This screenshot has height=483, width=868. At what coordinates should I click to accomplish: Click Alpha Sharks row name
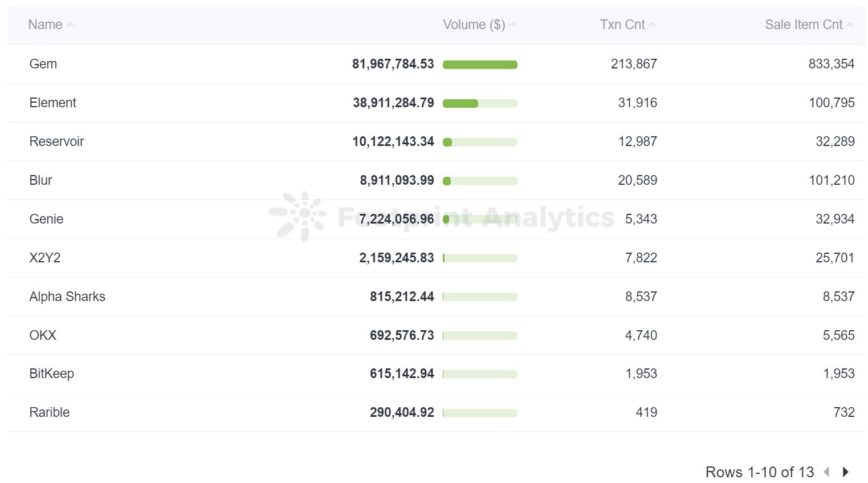pos(67,297)
